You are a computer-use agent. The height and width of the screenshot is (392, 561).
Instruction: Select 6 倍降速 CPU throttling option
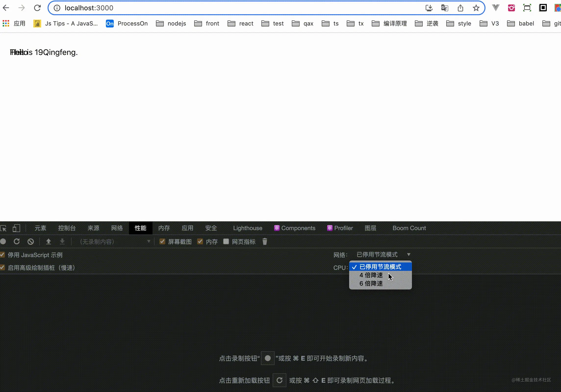(380, 283)
